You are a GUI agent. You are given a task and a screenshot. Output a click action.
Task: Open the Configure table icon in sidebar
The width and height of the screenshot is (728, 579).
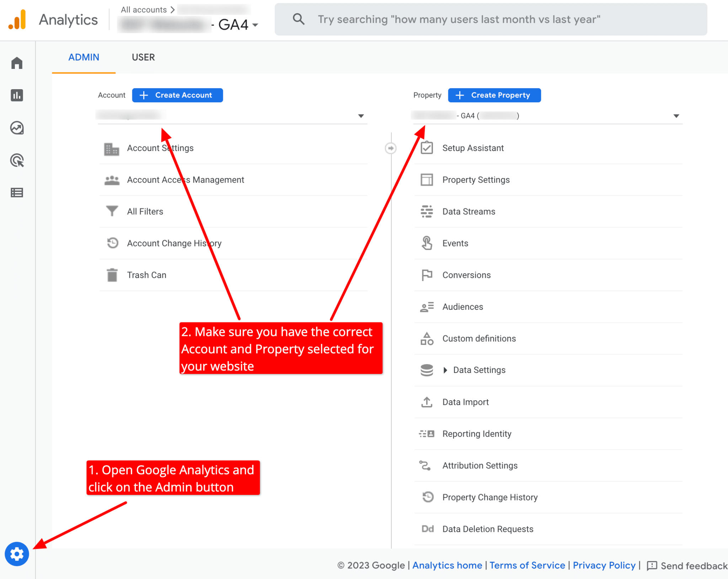pyautogui.click(x=17, y=193)
